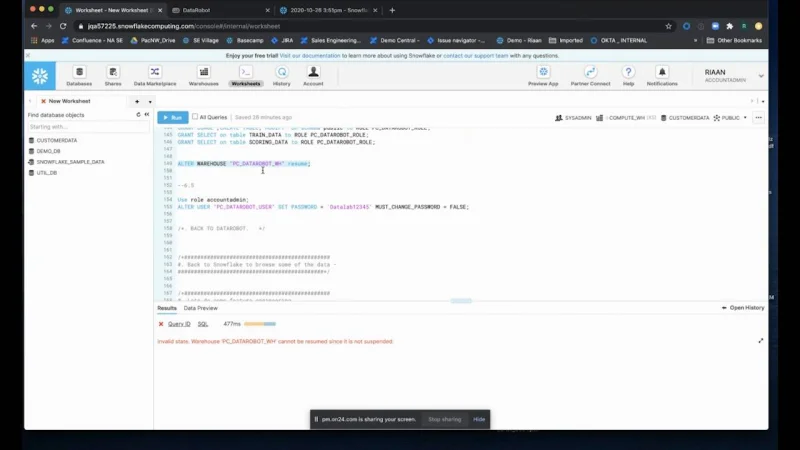Open the JIRA bookmark
The image size is (800, 450).
point(282,40)
